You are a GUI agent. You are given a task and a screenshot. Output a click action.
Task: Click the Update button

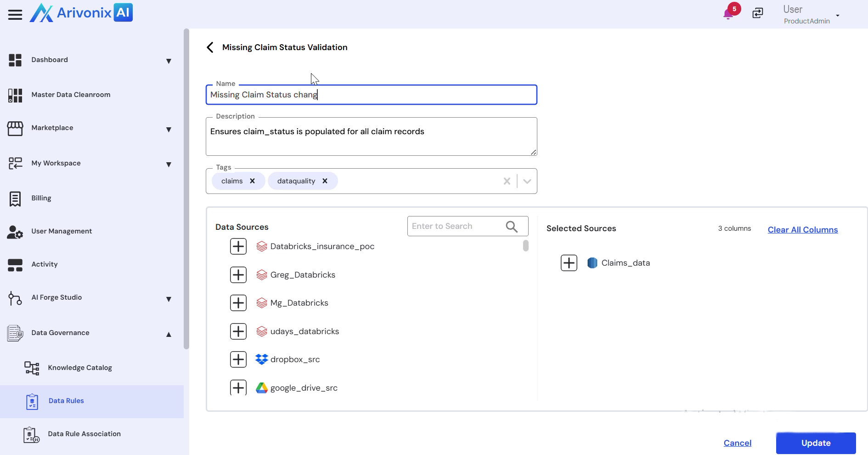click(x=816, y=443)
